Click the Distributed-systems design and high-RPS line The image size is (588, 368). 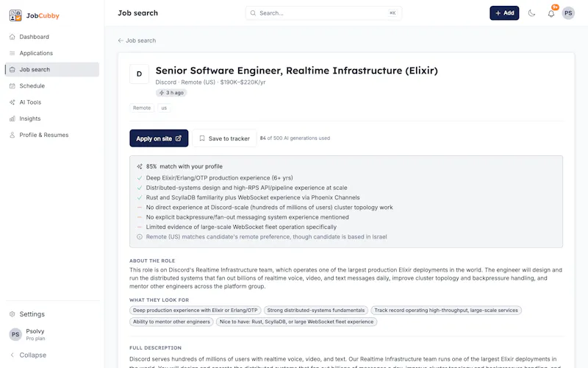tap(246, 188)
